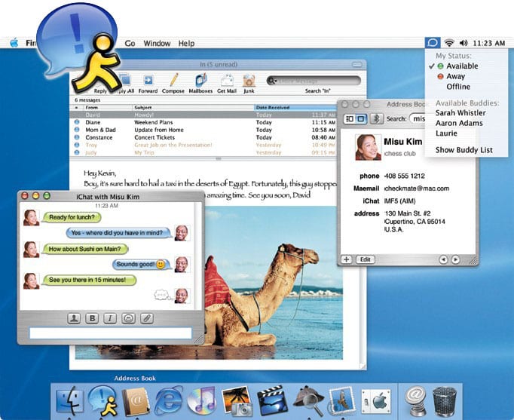Screen dimensions: 514x420
Task: Select David's Howdy! message
Action: pos(203,115)
